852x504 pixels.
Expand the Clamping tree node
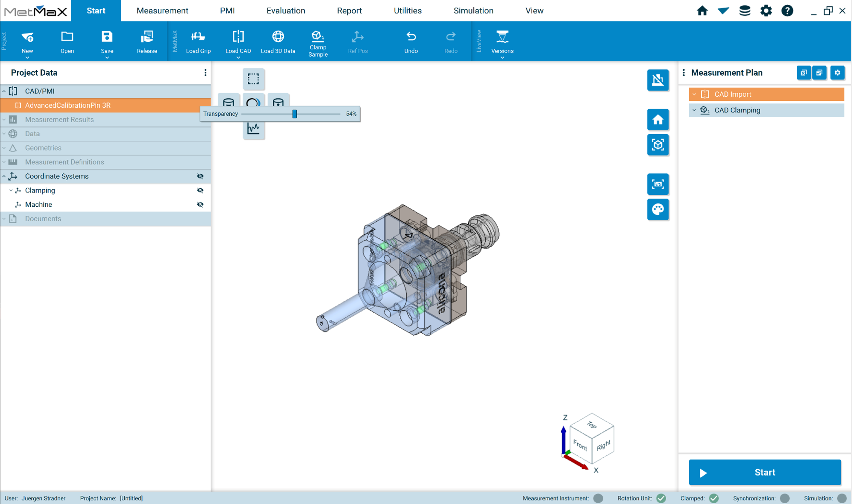pyautogui.click(x=11, y=190)
